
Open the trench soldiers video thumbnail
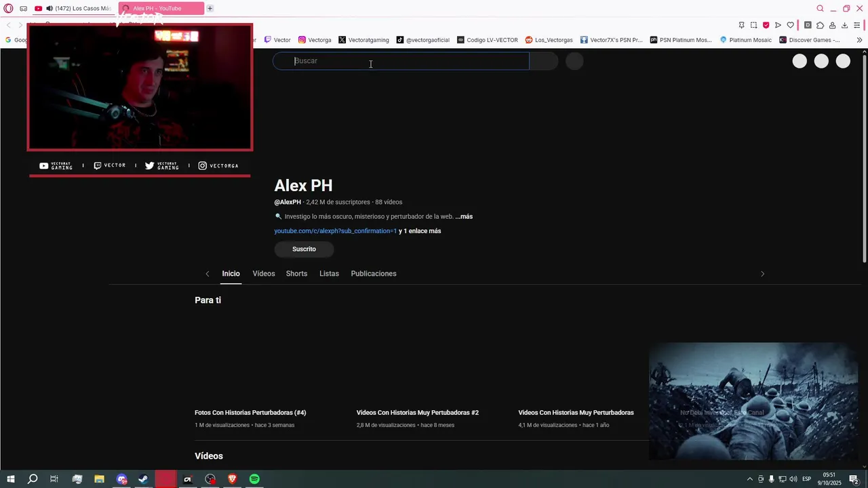(x=753, y=401)
